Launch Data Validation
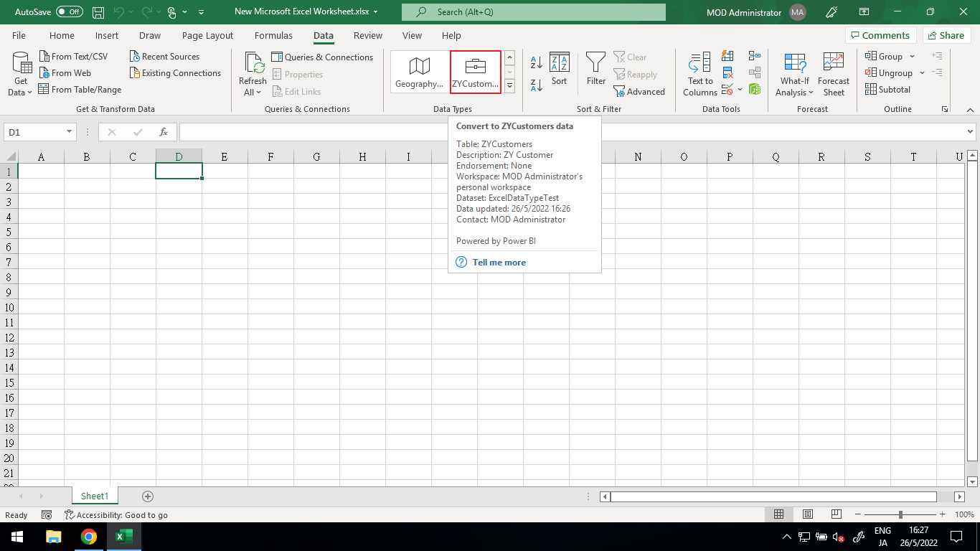Viewport: 980px width, 551px height. point(727,88)
